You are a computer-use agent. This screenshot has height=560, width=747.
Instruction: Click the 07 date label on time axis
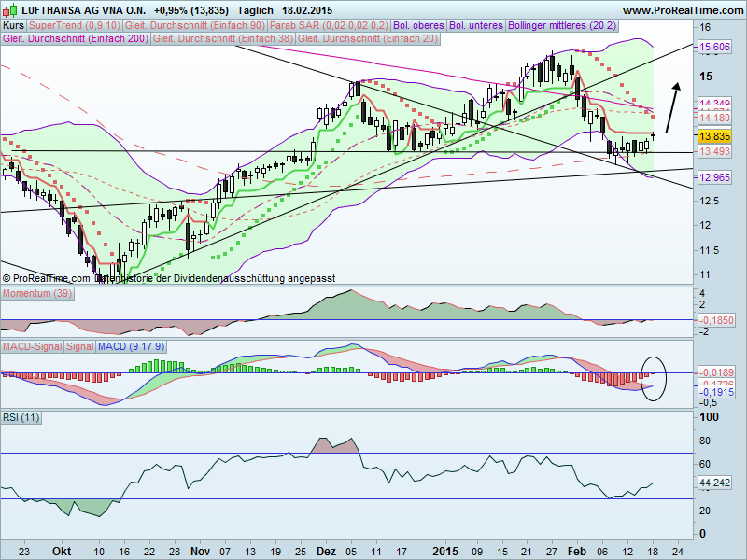pos(225,552)
